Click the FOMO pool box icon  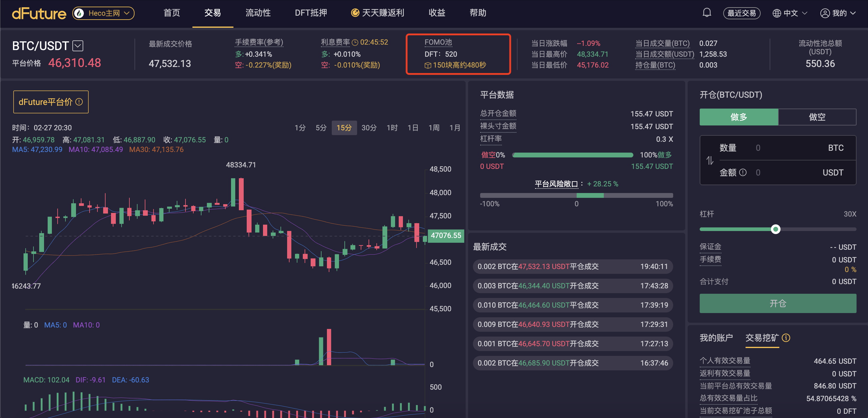point(428,65)
